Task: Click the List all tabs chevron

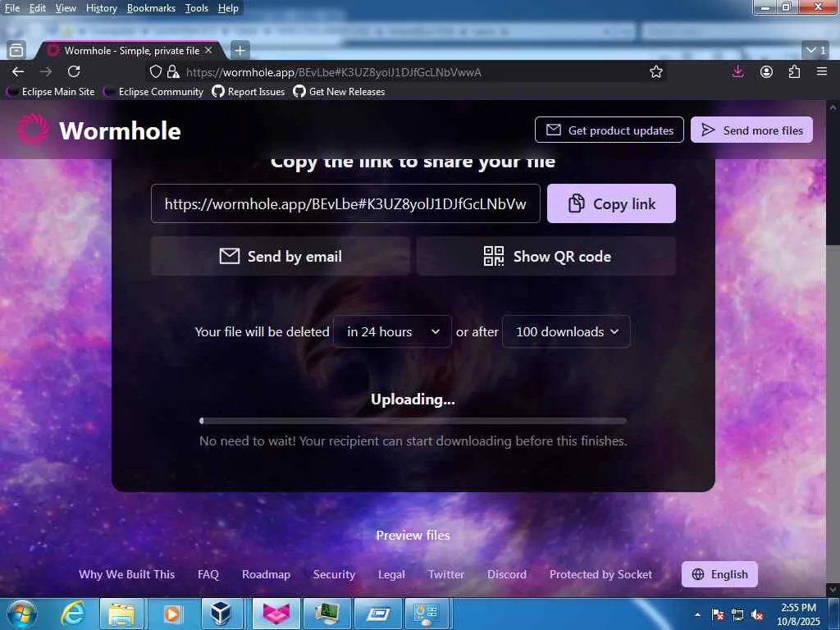Action: pyautogui.click(x=816, y=50)
